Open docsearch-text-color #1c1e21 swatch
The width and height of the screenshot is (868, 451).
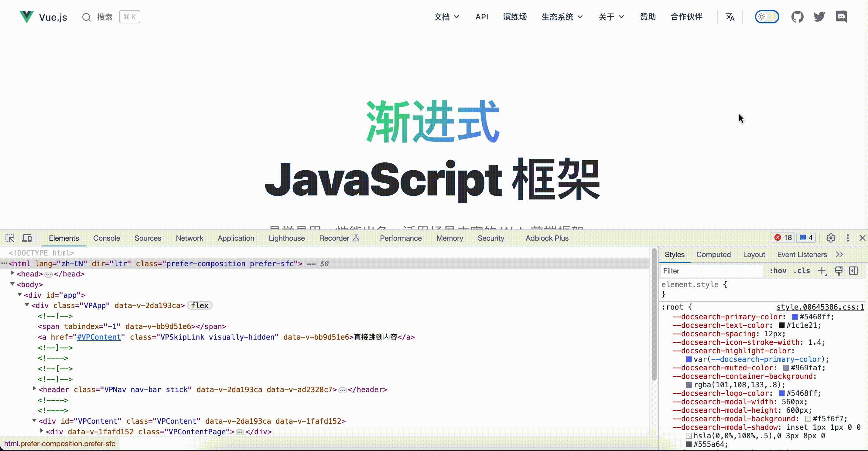[x=781, y=325]
